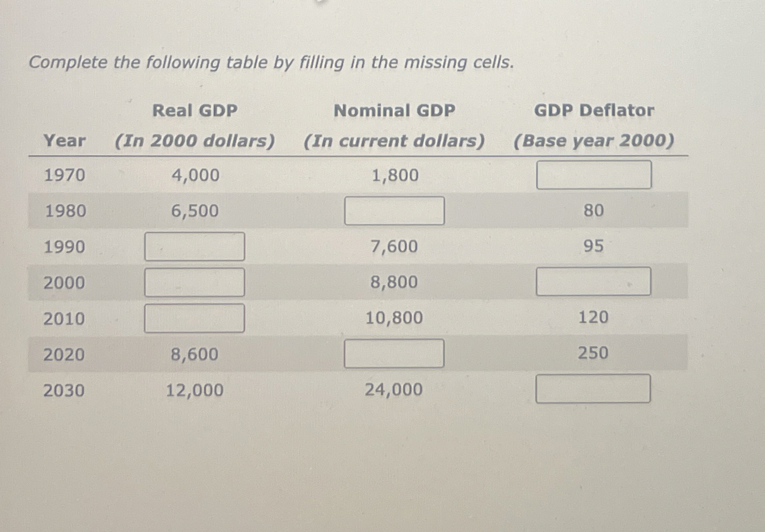
Task: Click the value 12,000 for 2030
Action: [x=194, y=390]
